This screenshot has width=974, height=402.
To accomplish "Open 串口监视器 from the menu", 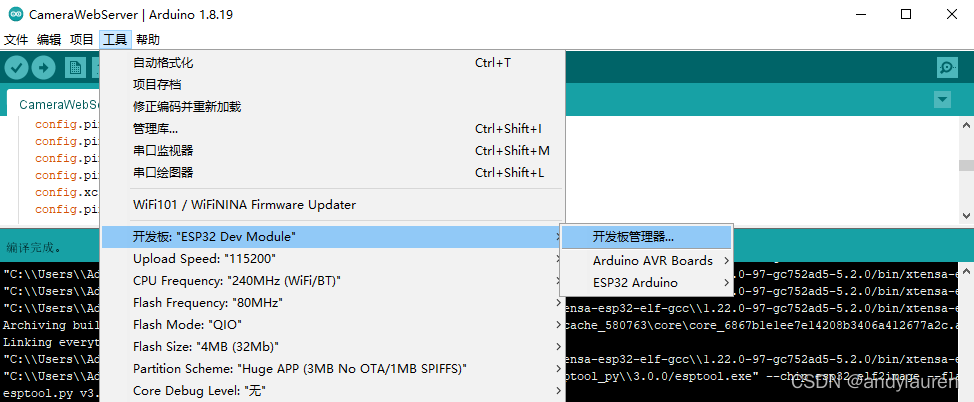I will coord(163,151).
